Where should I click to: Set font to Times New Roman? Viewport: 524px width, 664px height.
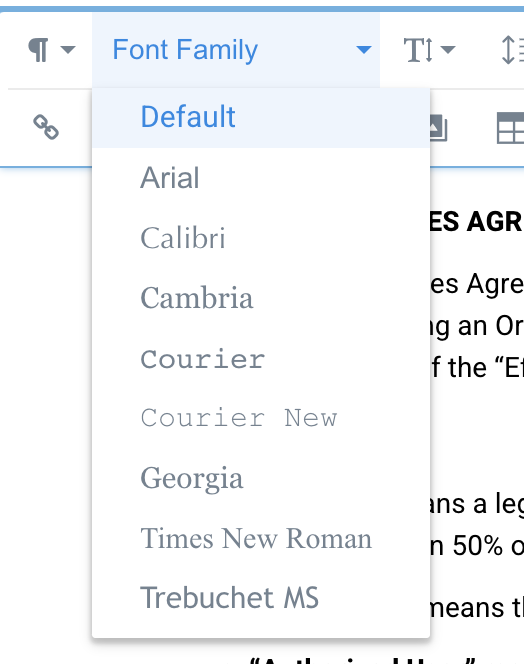tap(261, 539)
